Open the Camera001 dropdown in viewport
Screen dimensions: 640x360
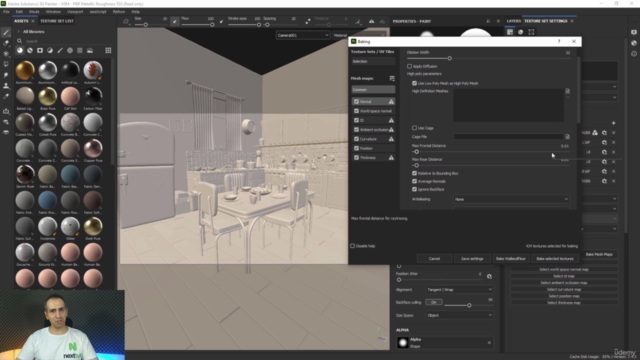tap(303, 36)
